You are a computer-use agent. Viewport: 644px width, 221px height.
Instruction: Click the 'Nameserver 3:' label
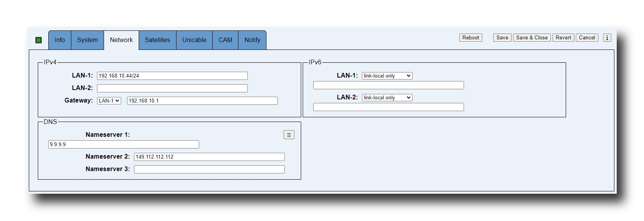pos(108,169)
